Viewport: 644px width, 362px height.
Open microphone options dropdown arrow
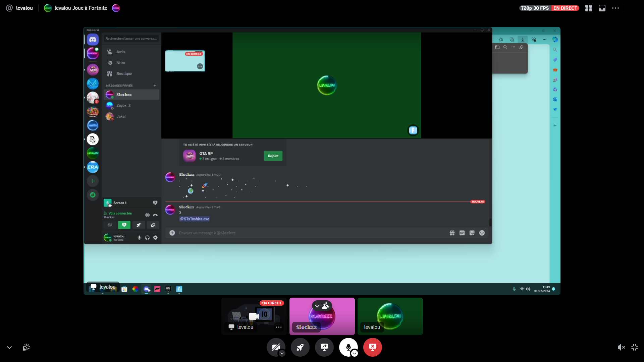coord(355,353)
